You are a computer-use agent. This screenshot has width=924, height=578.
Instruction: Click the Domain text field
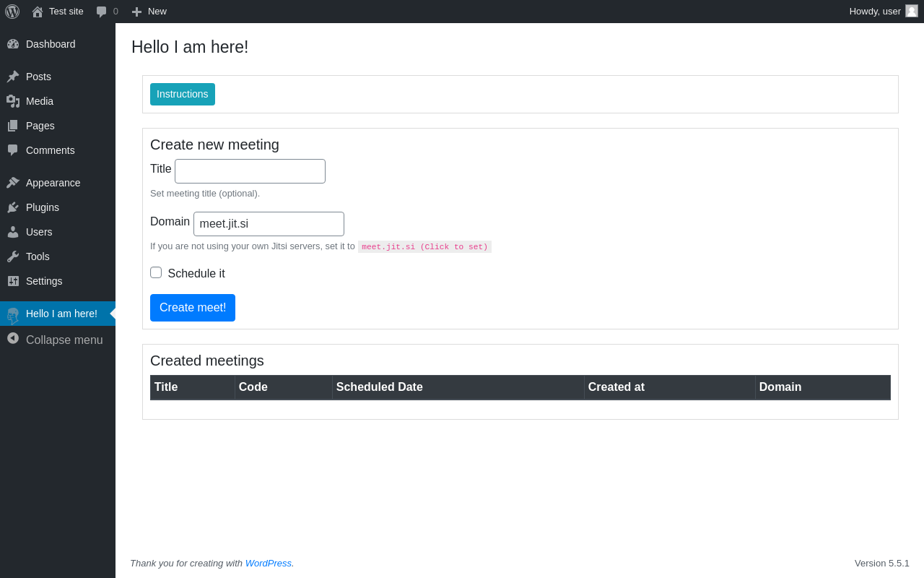pos(269,224)
